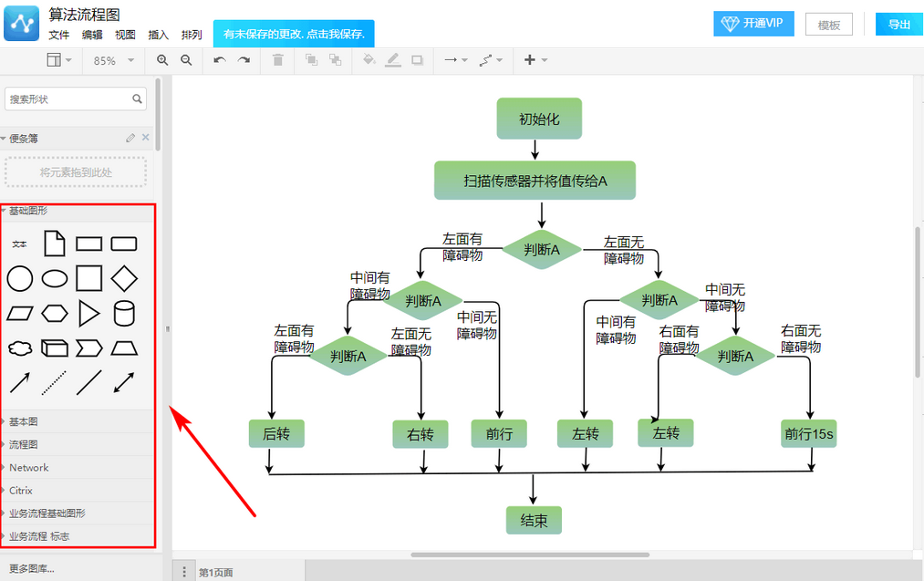Click the 模板 button
Screen dimensions: 924x581
[829, 25]
